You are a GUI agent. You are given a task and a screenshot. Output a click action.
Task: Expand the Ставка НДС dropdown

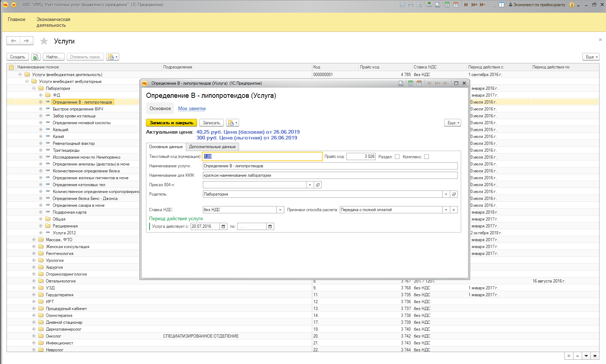coord(280,210)
